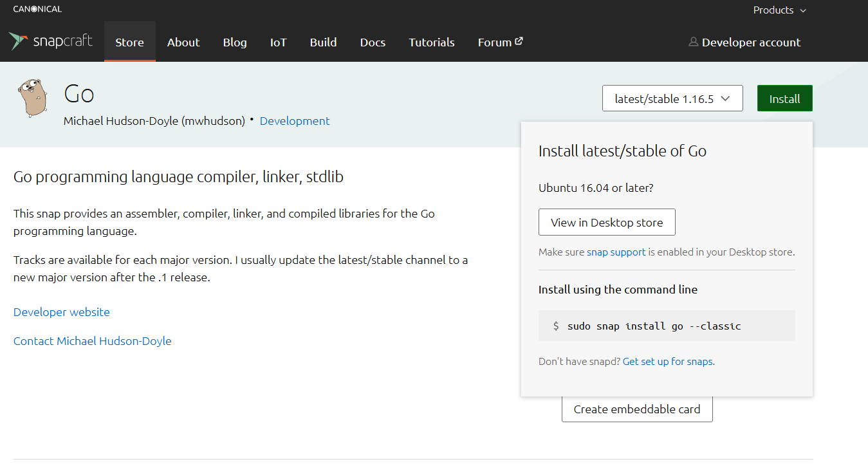Open the Development category link
Image resolution: width=868 pixels, height=475 pixels.
coord(295,121)
